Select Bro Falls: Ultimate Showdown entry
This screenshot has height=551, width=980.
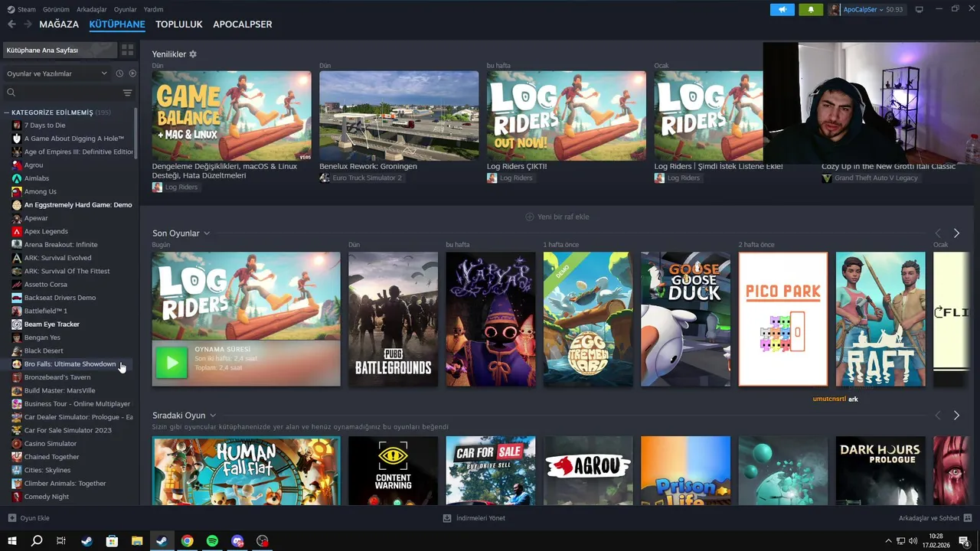69,364
